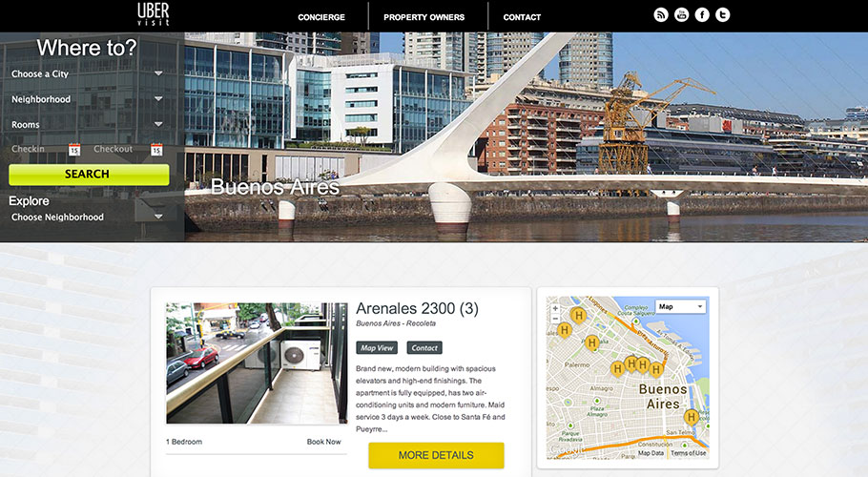Screen dimensions: 868x477
Task: Click the More Details button
Action: tap(436, 455)
